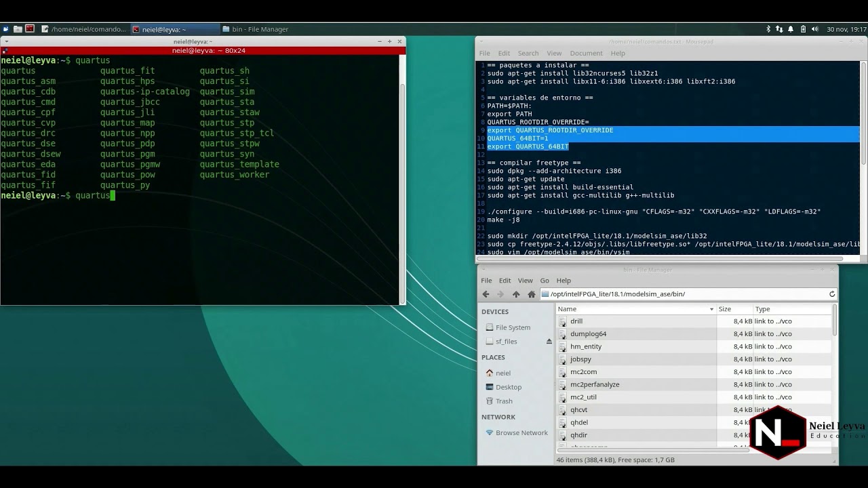Switch to comandos.txt taskbar window
868x488 pixels.
84,29
